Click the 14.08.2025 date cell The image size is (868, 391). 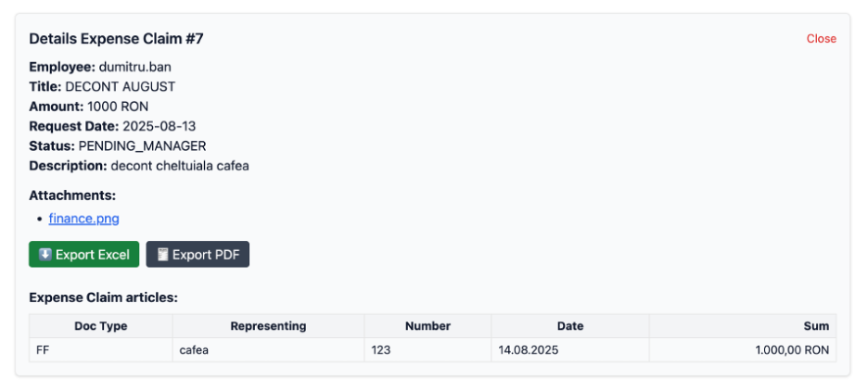coord(530,350)
